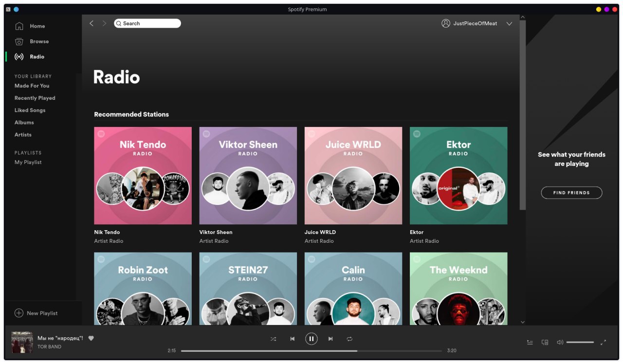Open connect to a device icon
This screenshot has height=364, width=623.
[545, 343]
